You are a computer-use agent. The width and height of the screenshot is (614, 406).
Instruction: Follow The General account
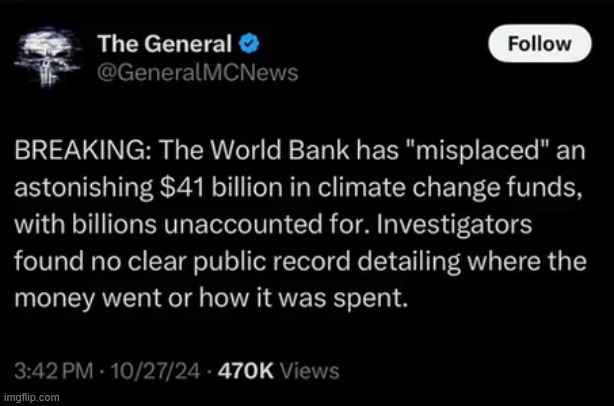pyautogui.click(x=540, y=44)
